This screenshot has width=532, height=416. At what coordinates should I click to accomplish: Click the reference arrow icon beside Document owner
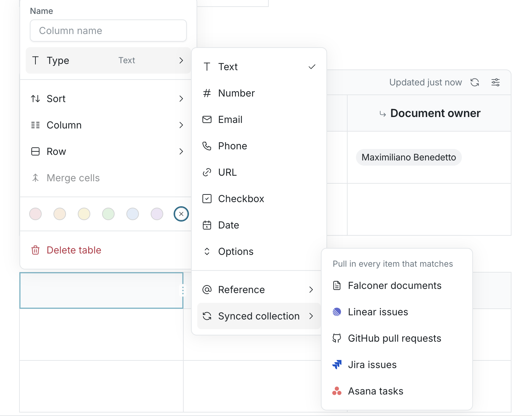(x=383, y=114)
